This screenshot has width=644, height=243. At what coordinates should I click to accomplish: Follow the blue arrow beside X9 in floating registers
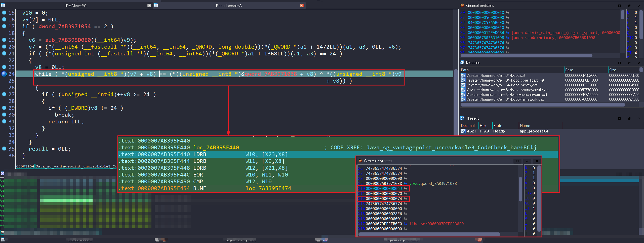(405, 184)
